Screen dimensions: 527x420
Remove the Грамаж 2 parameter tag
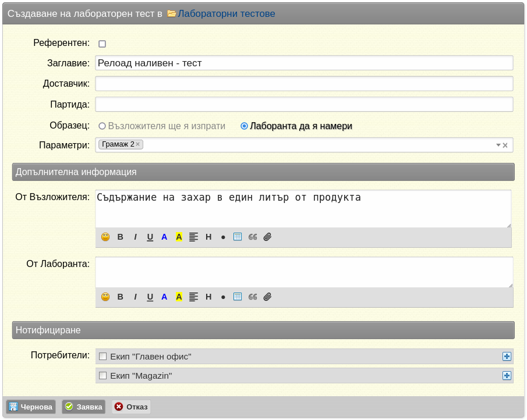point(138,144)
